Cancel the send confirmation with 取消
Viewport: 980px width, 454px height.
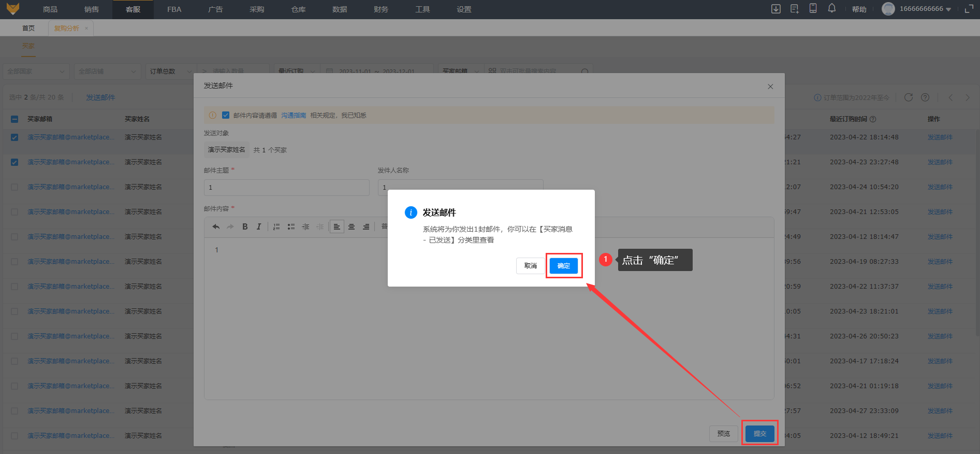(x=531, y=265)
